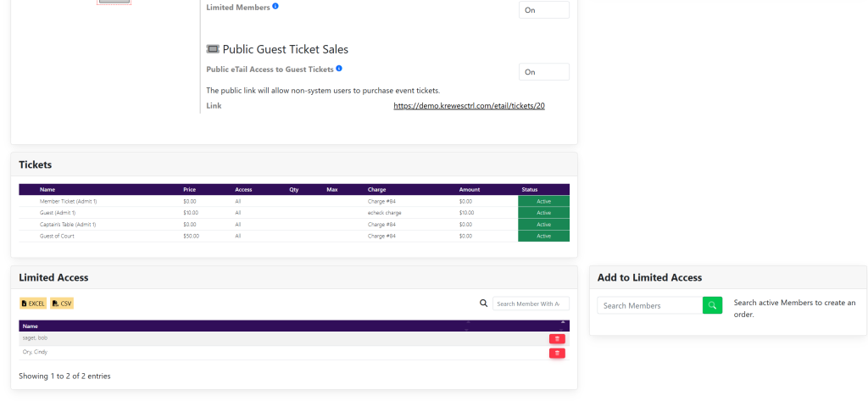This screenshot has height=407, width=868.
Task: Export Limited Access list to Excel
Action: click(x=32, y=304)
